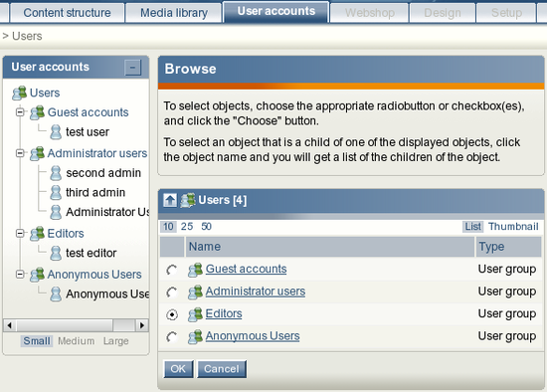This screenshot has height=392, width=547.
Task: Click the tree panel horizontal scrollbar track
Action: click(x=76, y=325)
